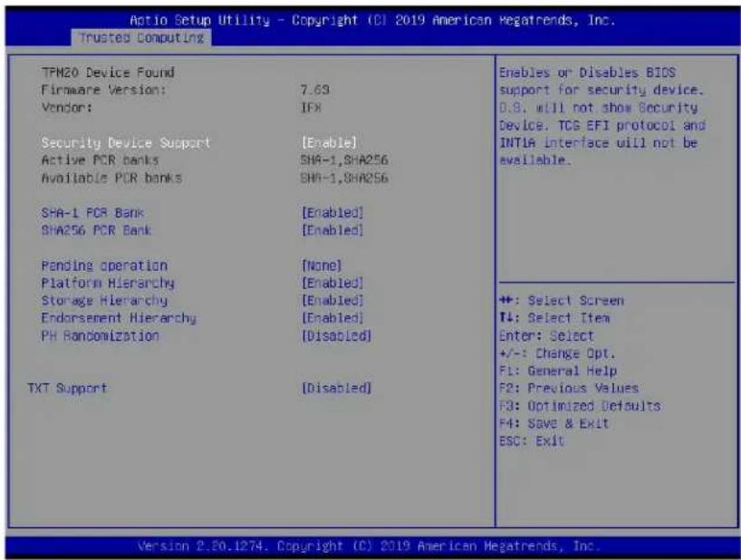741x560 pixels.
Task: Click the F4: Save & Exit hint
Action: [x=553, y=423]
